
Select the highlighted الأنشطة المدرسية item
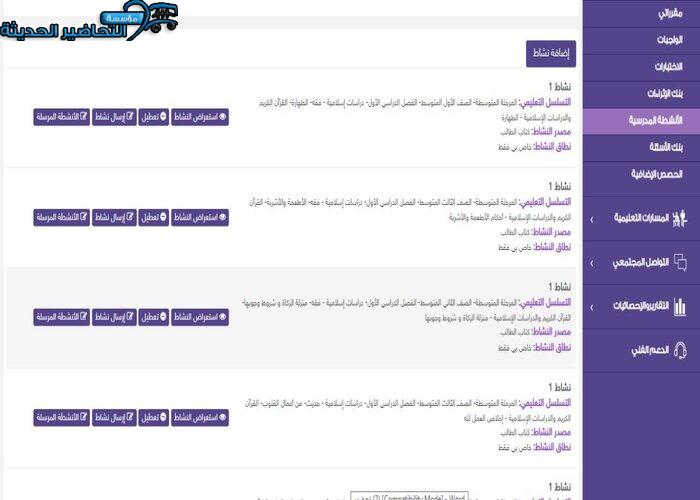pos(641,121)
